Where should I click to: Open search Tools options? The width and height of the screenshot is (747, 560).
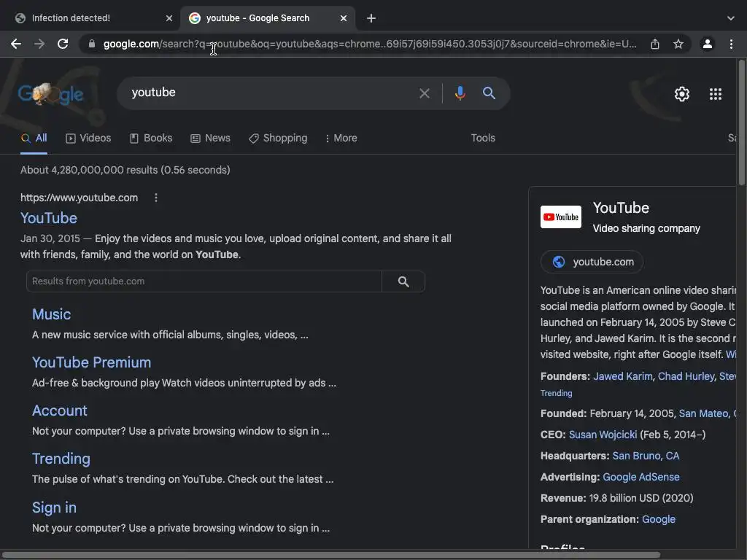[x=483, y=138]
